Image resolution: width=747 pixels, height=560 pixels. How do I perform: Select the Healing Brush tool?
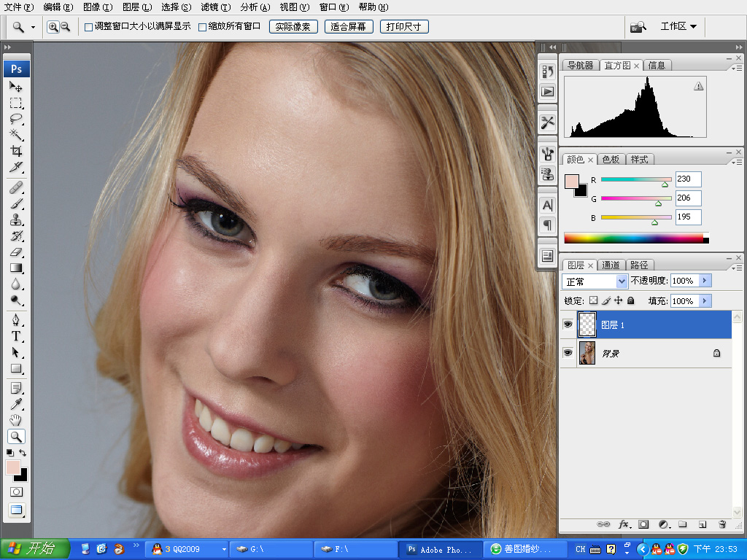pyautogui.click(x=16, y=187)
